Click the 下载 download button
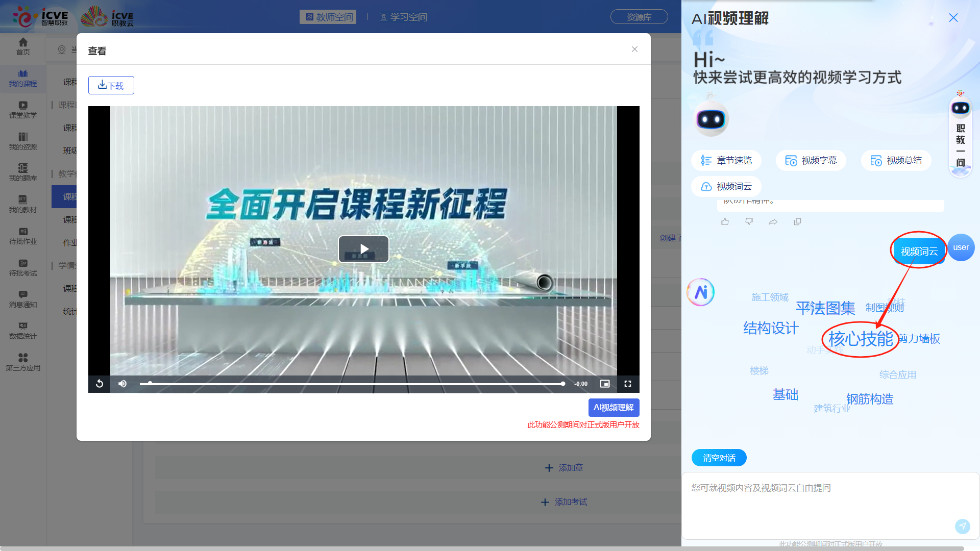The height and width of the screenshot is (551, 980). pos(111,85)
